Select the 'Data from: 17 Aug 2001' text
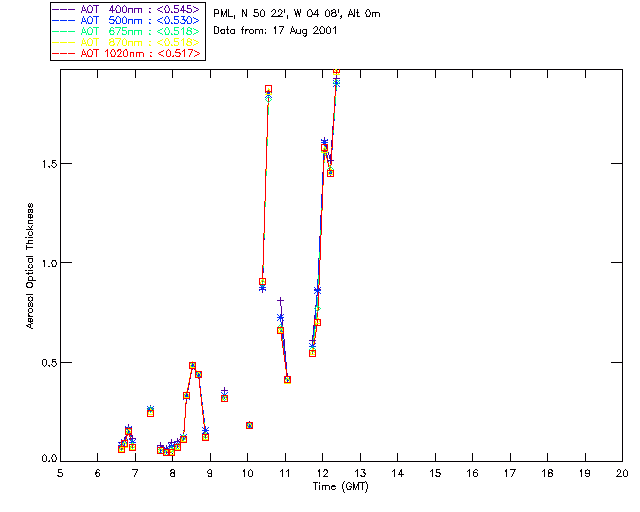The height and width of the screenshot is (512, 640). [275, 31]
